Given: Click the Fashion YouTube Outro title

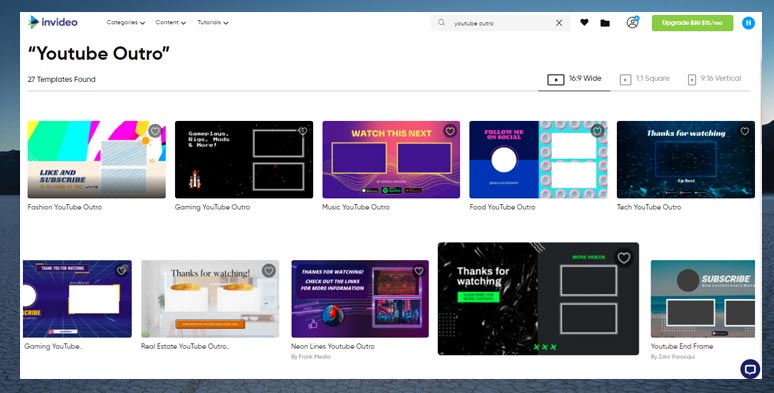Looking at the screenshot, I should (65, 207).
